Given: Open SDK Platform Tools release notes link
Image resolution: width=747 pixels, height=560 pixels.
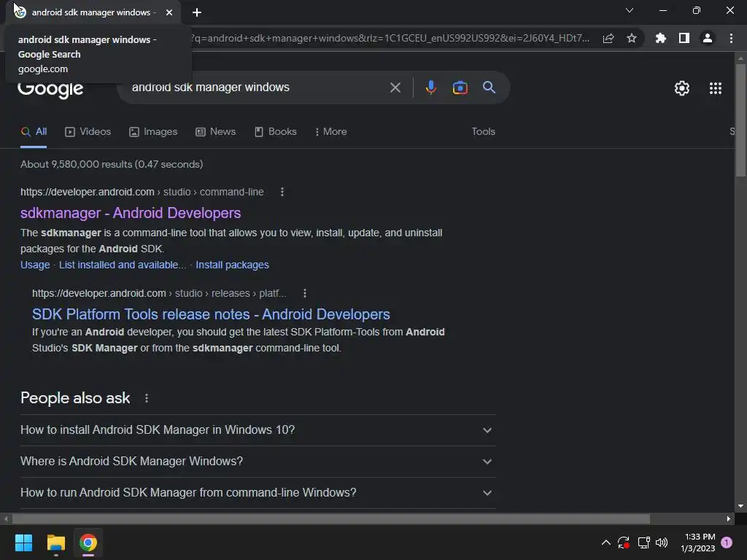Looking at the screenshot, I should [211, 314].
